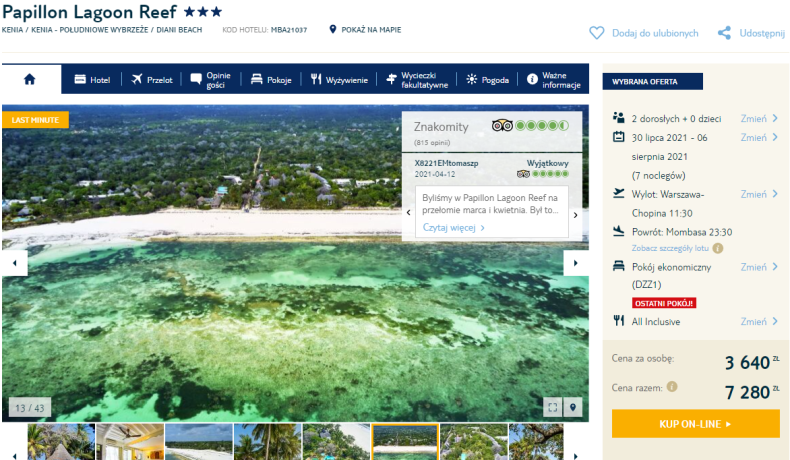This screenshot has height=460, width=790.
Task: Click the total price 7 280 zł
Action: point(751,391)
